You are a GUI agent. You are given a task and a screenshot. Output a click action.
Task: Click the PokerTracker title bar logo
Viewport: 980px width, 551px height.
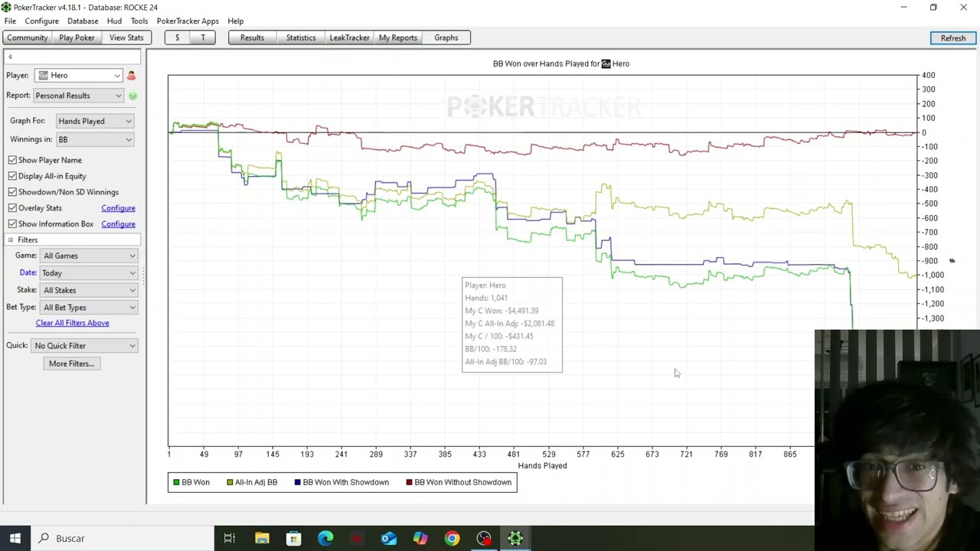tap(6, 7)
